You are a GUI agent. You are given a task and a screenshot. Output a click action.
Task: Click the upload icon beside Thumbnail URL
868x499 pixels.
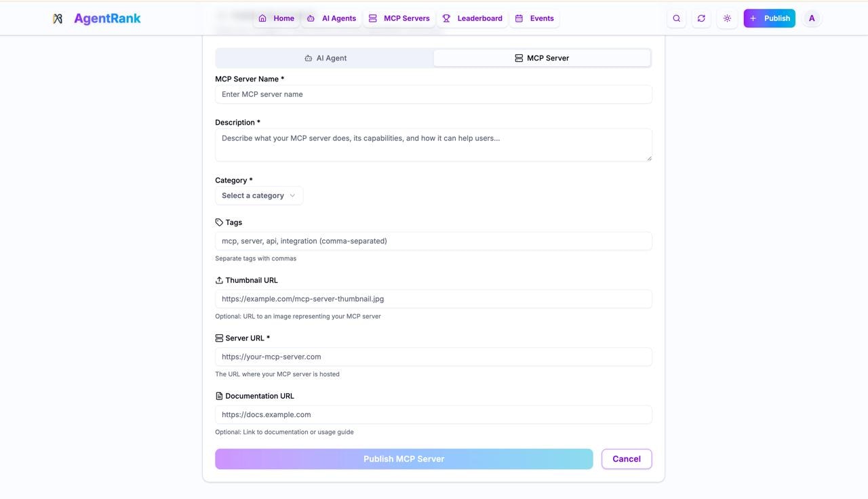click(x=219, y=280)
